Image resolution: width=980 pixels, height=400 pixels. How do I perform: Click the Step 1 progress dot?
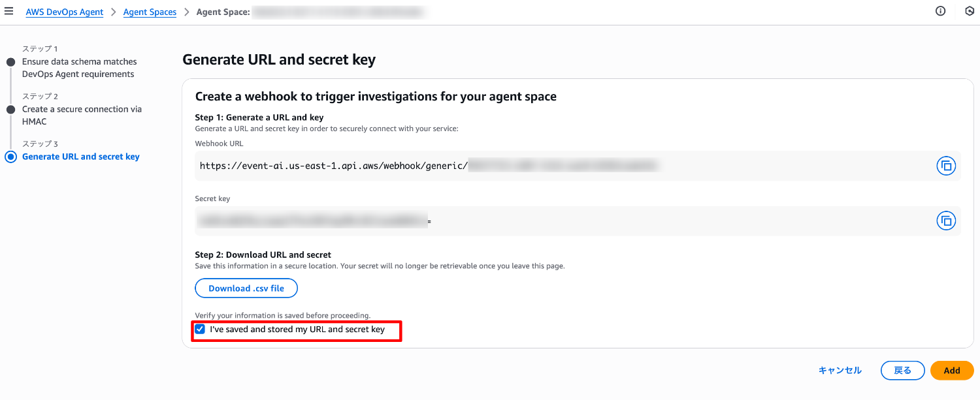tap(10, 62)
